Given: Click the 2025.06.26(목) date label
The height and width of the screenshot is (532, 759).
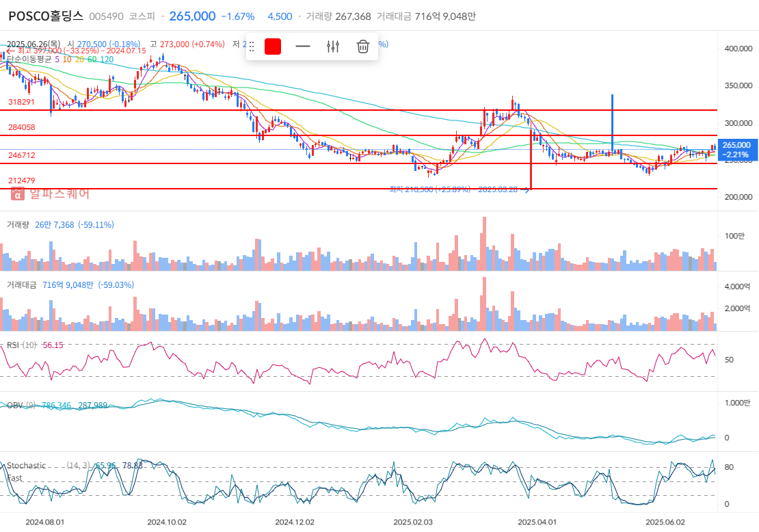Looking at the screenshot, I should click(x=34, y=44).
